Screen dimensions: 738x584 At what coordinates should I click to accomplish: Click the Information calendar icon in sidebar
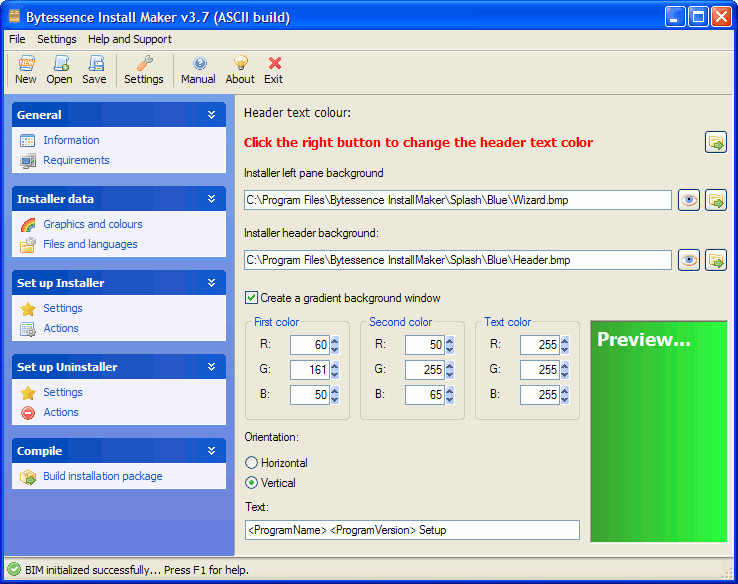click(x=28, y=140)
